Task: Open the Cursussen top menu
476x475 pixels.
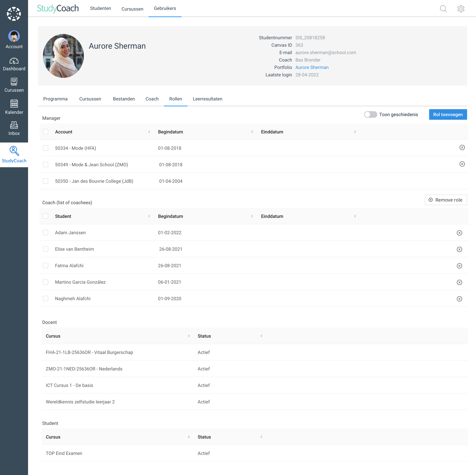Action: coord(132,9)
